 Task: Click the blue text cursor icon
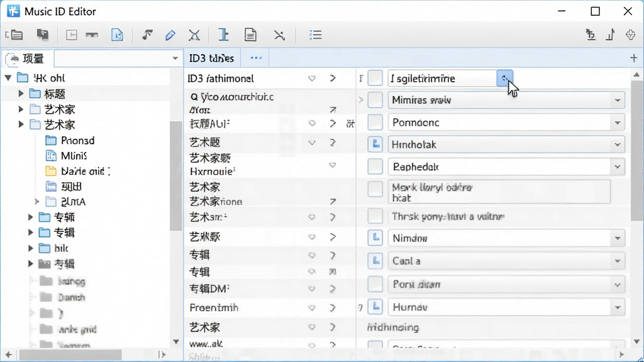[x=223, y=35]
